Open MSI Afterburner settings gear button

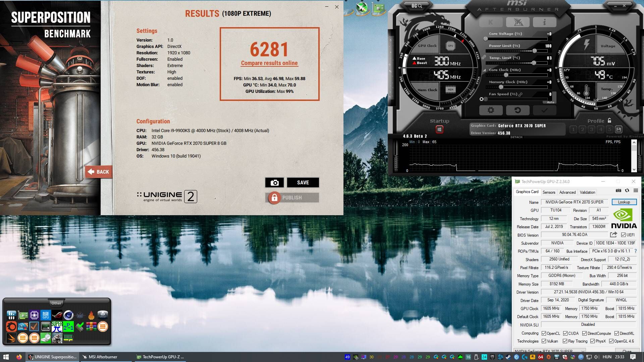[491, 110]
